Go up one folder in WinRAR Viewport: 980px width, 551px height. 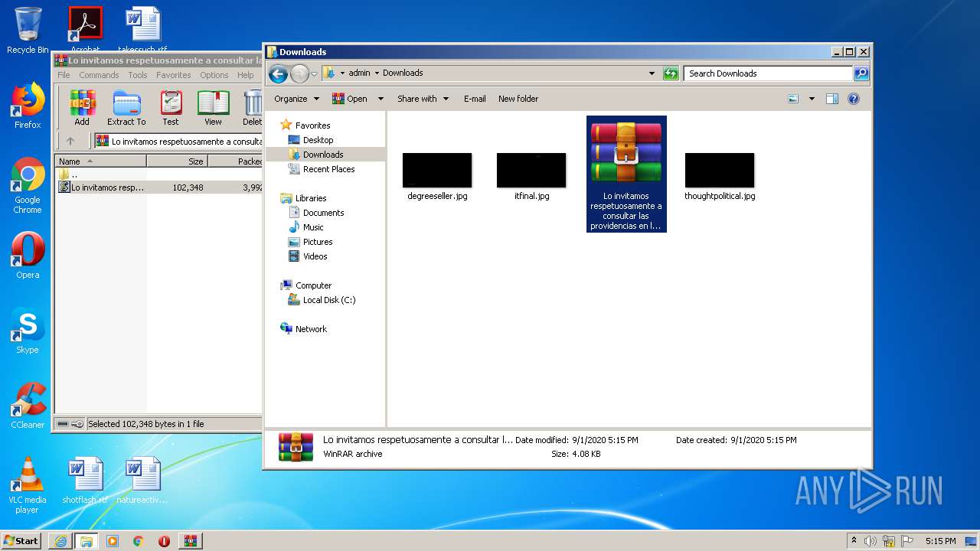coord(70,141)
